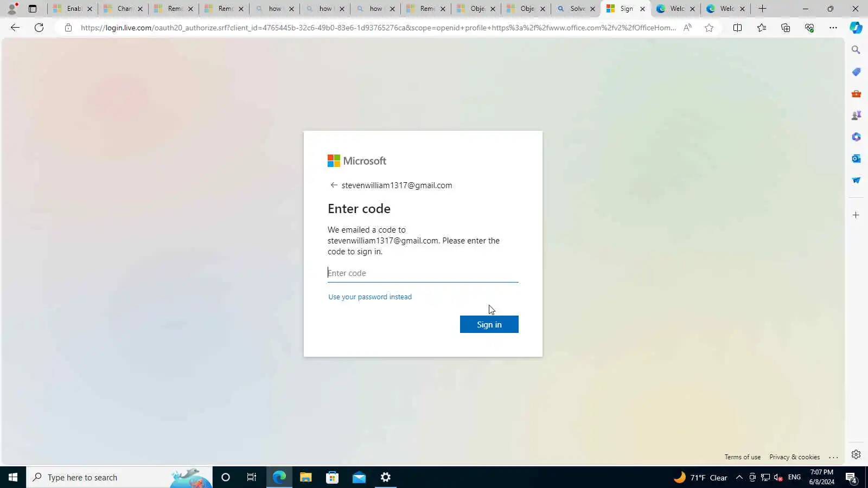This screenshot has width=868, height=488.
Task: Focus the Enter code field
Action: coord(423,273)
